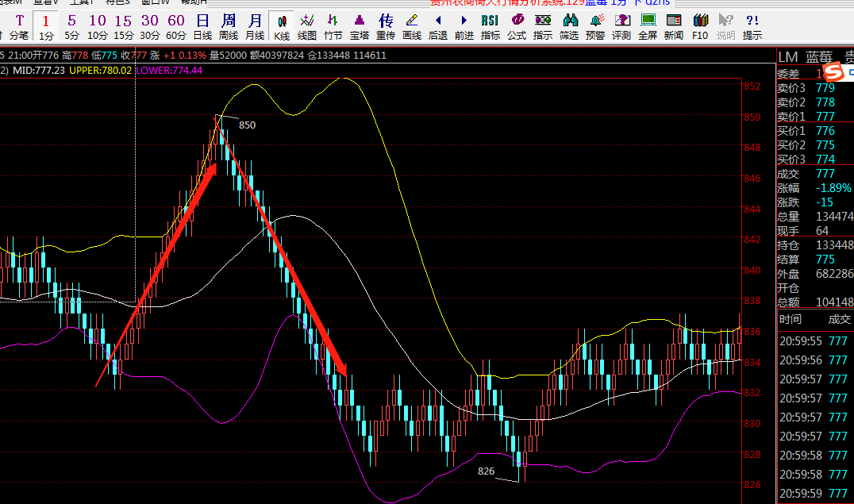Switch to 日线 daily chart
The width and height of the screenshot is (854, 504).
click(202, 27)
